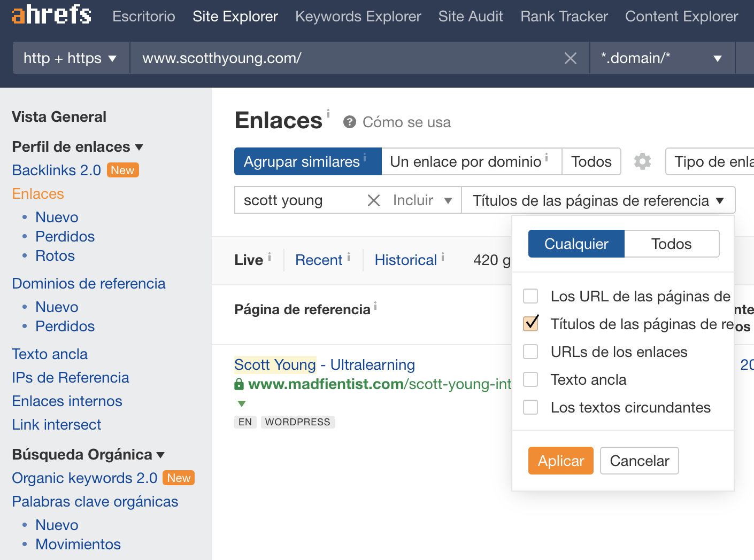The width and height of the screenshot is (754, 560).
Task: Expand green triangle under madfientist URL
Action: 242,403
